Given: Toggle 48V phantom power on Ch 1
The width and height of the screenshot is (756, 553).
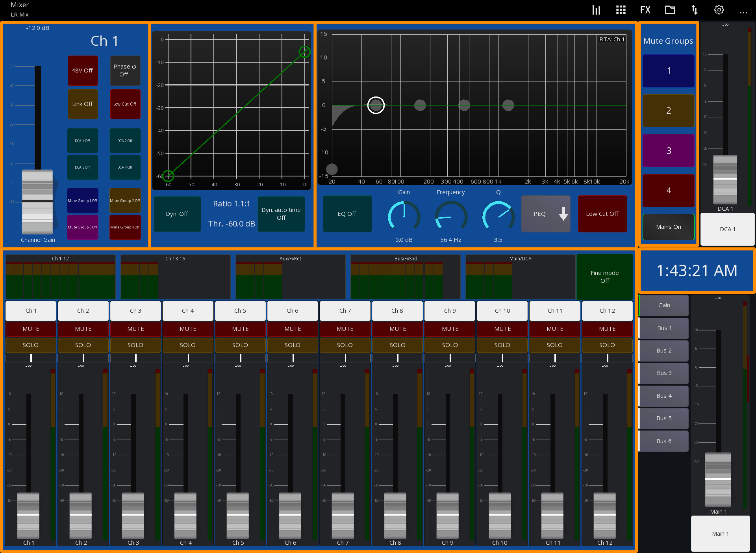Looking at the screenshot, I should point(82,71).
